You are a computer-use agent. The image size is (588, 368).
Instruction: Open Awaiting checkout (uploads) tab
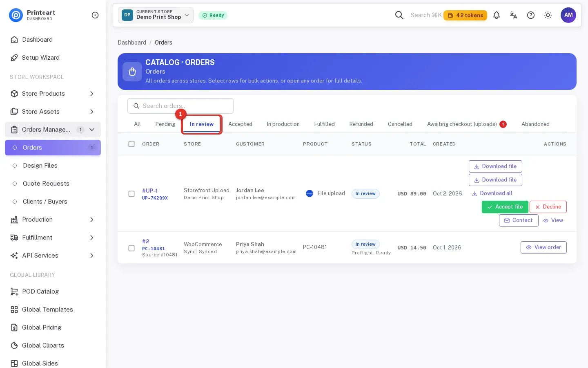point(467,124)
